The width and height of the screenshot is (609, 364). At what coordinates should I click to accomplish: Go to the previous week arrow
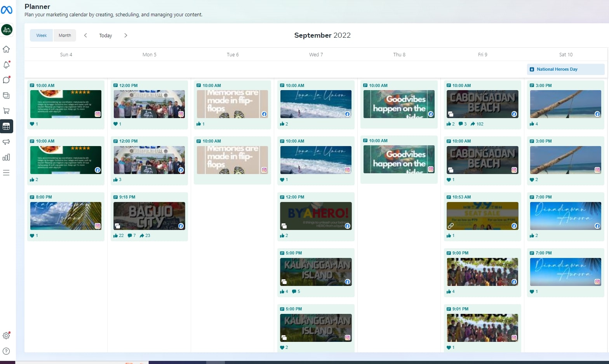(x=85, y=35)
